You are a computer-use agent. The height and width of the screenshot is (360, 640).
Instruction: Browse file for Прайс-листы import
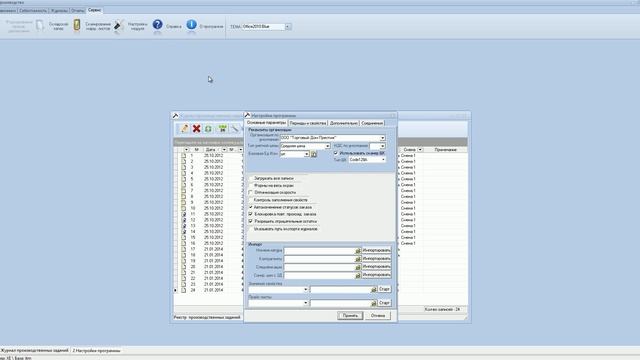[x=373, y=303]
